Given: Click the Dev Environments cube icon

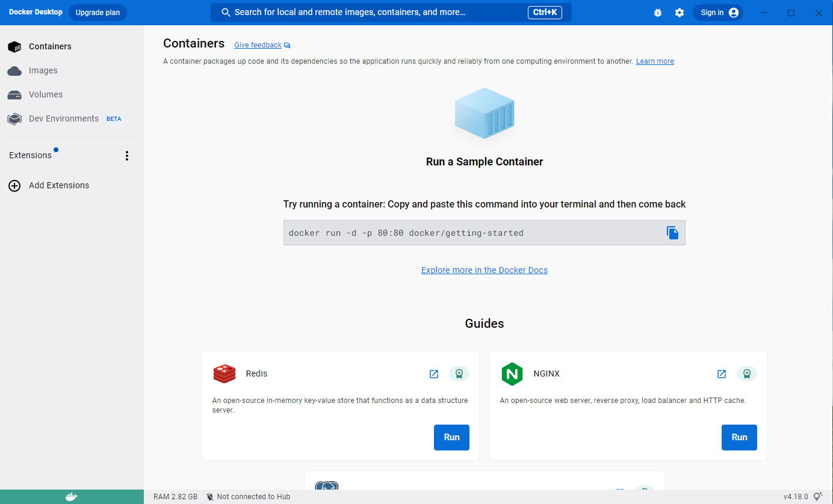Looking at the screenshot, I should (x=14, y=119).
